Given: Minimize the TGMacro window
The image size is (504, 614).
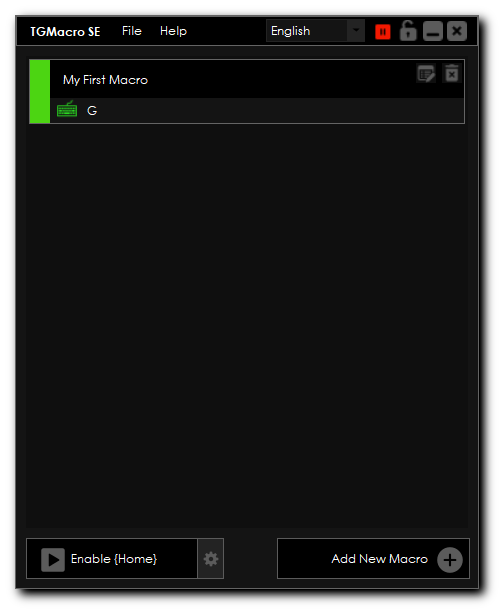Looking at the screenshot, I should (x=433, y=31).
